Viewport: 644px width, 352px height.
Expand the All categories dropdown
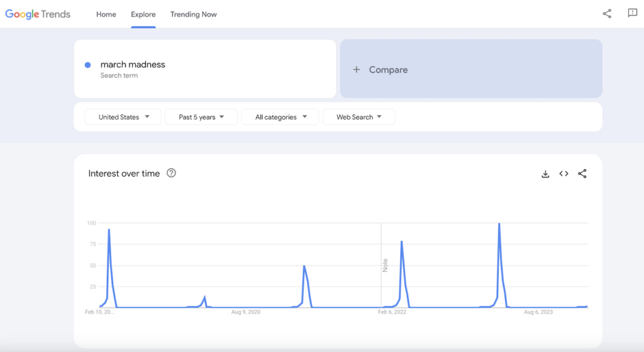[280, 117]
